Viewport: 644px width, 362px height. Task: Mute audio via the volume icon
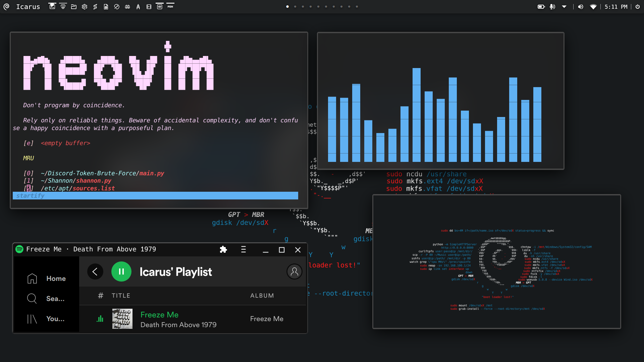(580, 6)
